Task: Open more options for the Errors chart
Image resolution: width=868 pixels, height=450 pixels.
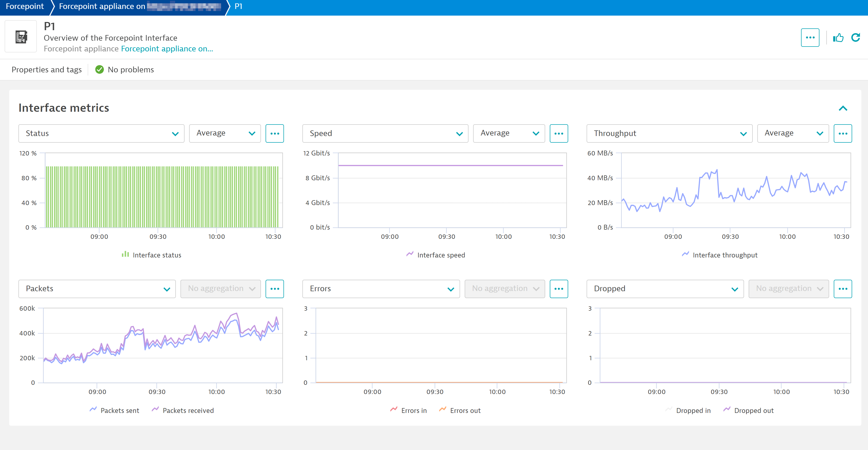Action: click(x=559, y=289)
